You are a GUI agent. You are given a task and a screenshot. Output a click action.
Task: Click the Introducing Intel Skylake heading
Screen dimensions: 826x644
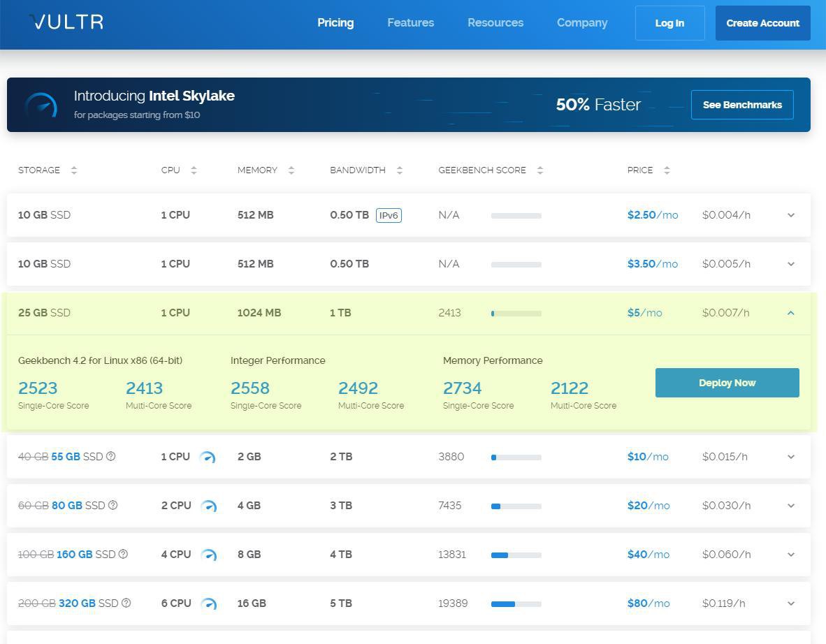click(x=154, y=96)
